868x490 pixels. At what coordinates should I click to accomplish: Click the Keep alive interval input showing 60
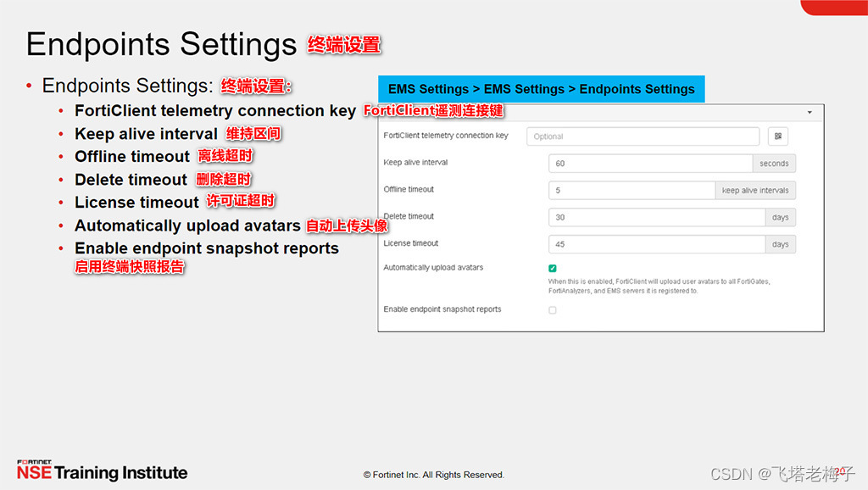tap(650, 164)
